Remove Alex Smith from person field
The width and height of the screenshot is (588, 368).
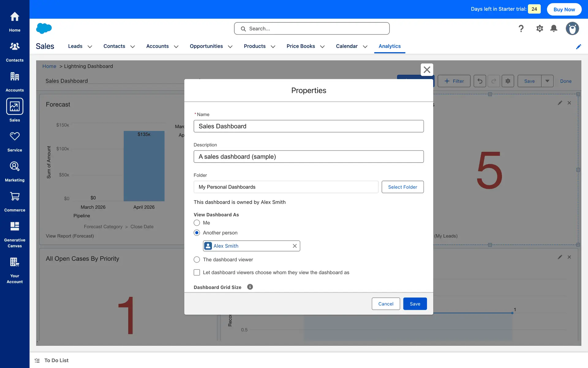[x=295, y=246]
